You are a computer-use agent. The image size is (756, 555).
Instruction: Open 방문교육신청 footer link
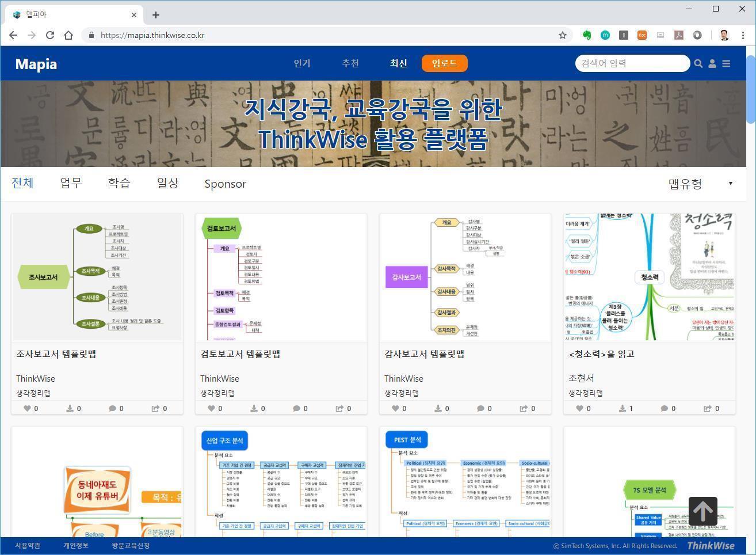click(x=131, y=545)
